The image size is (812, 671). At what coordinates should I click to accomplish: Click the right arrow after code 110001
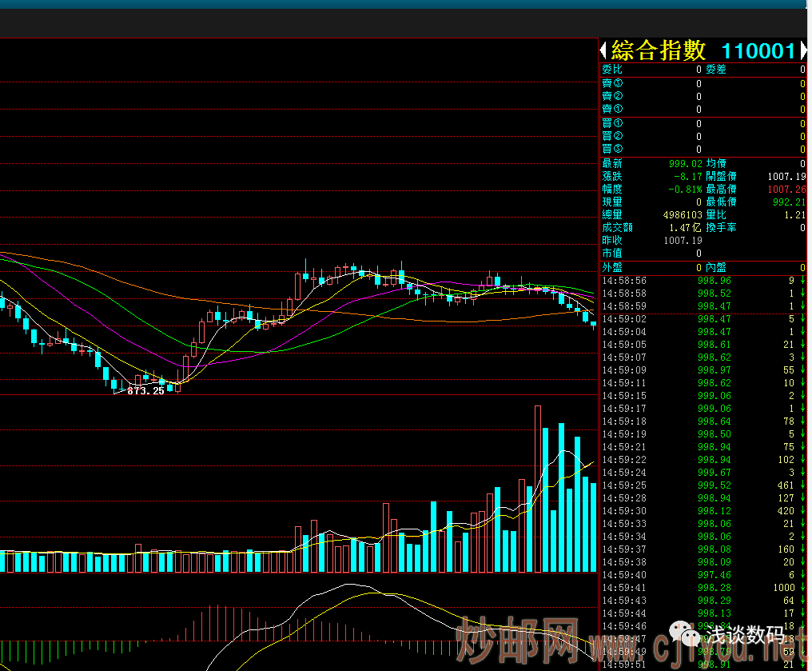pyautogui.click(x=803, y=50)
